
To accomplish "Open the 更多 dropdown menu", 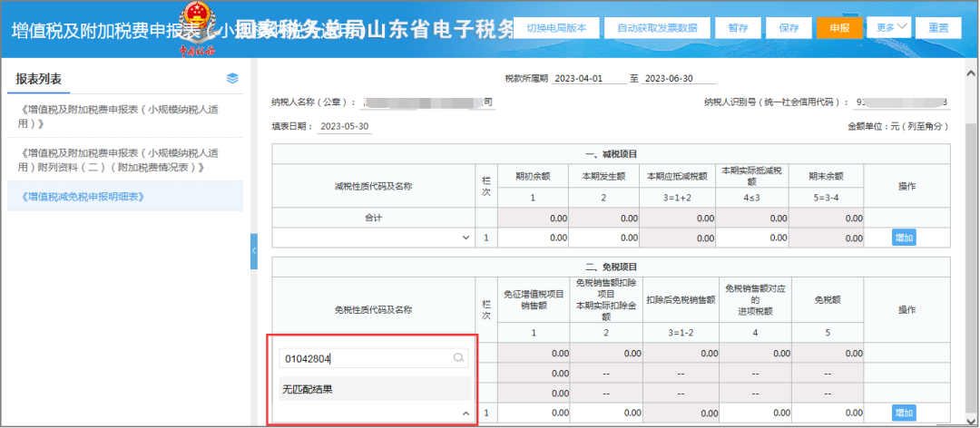I will pyautogui.click(x=888, y=27).
